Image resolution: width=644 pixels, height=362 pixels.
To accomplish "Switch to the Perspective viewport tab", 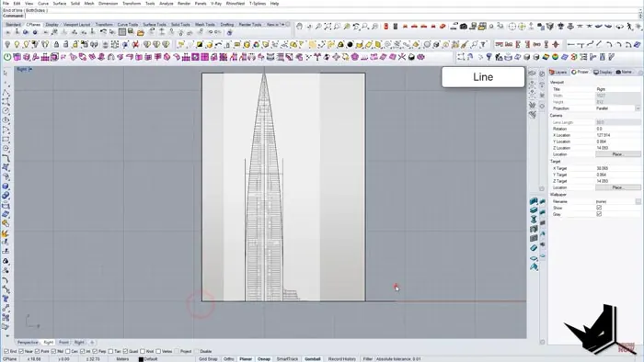I will pyautogui.click(x=28, y=343).
